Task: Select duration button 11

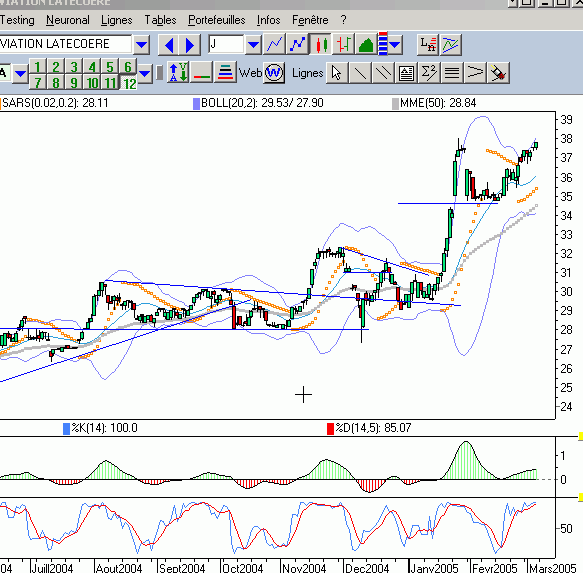Action: 110,83
